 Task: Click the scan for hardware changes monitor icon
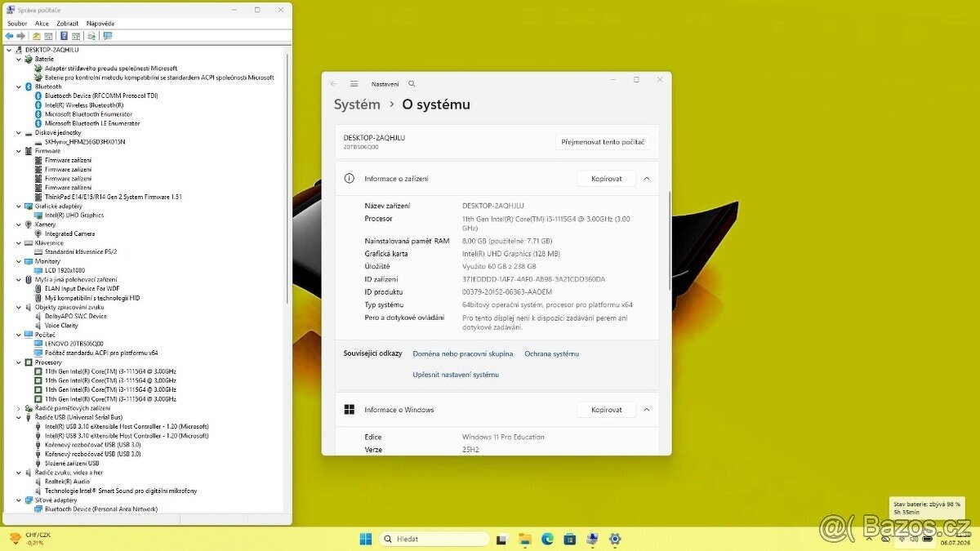107,36
